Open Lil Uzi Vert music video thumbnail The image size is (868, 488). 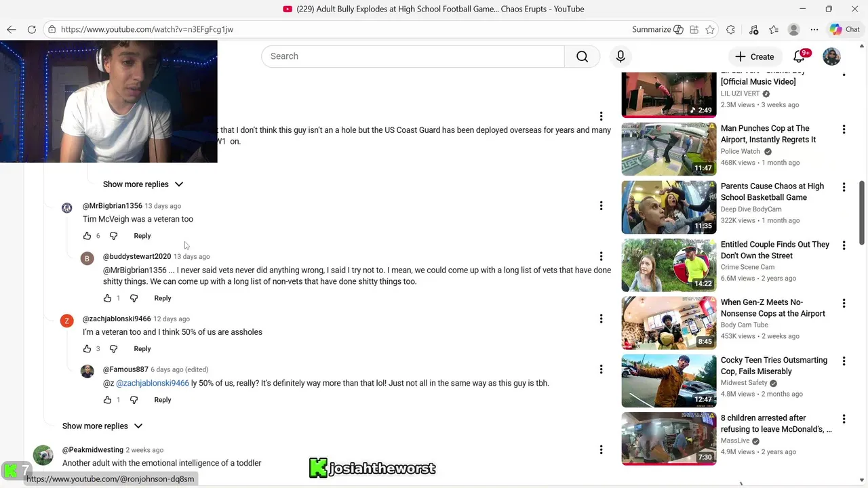pos(669,94)
